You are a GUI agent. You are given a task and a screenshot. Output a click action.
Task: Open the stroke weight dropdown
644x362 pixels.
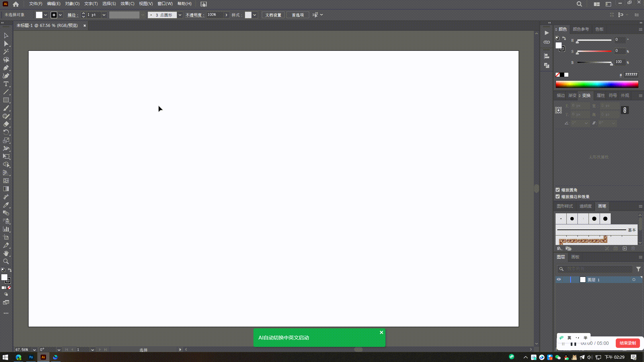point(104,15)
